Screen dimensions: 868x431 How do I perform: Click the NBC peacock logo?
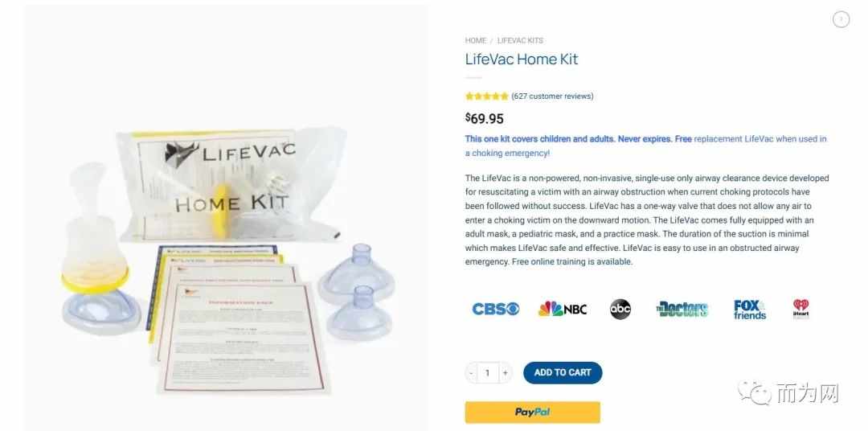[562, 309]
